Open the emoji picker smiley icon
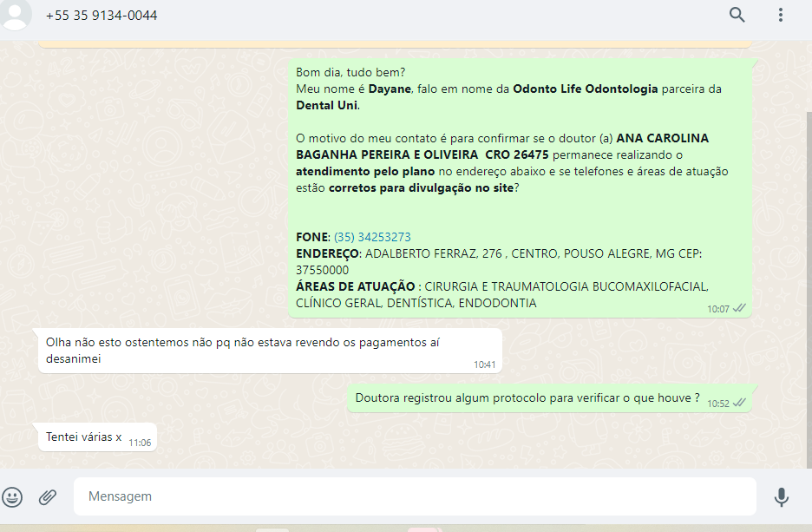Screen dimensions: 812x532 point(12,496)
